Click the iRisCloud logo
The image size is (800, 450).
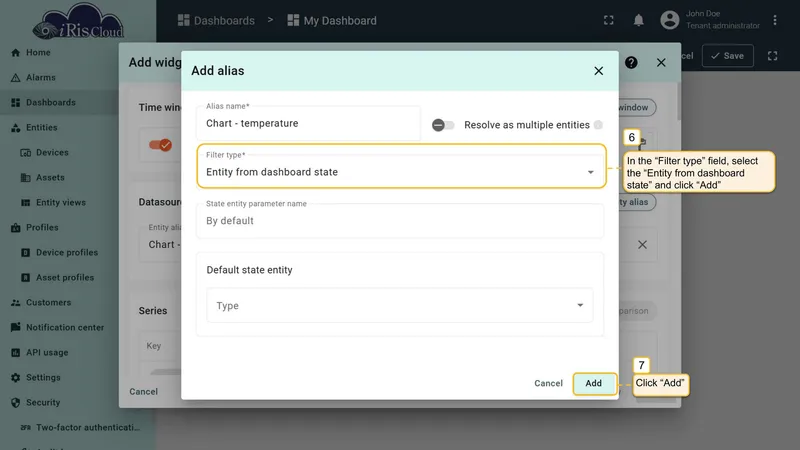(78, 22)
